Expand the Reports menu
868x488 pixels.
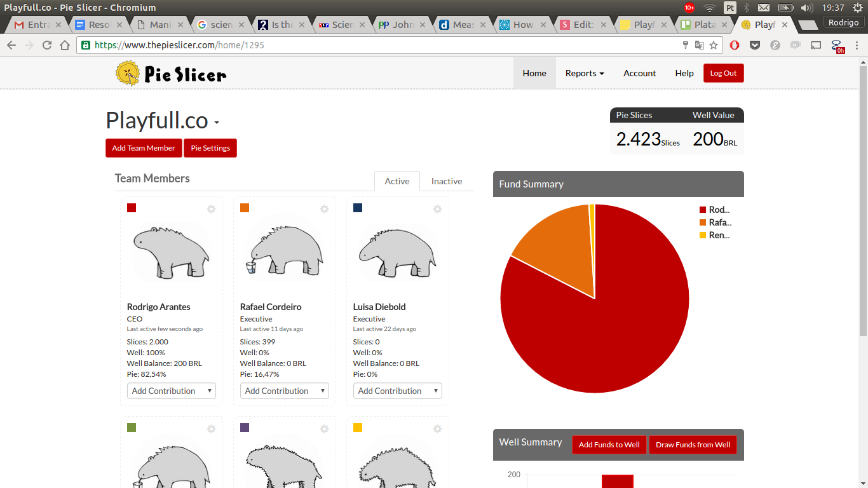click(585, 73)
